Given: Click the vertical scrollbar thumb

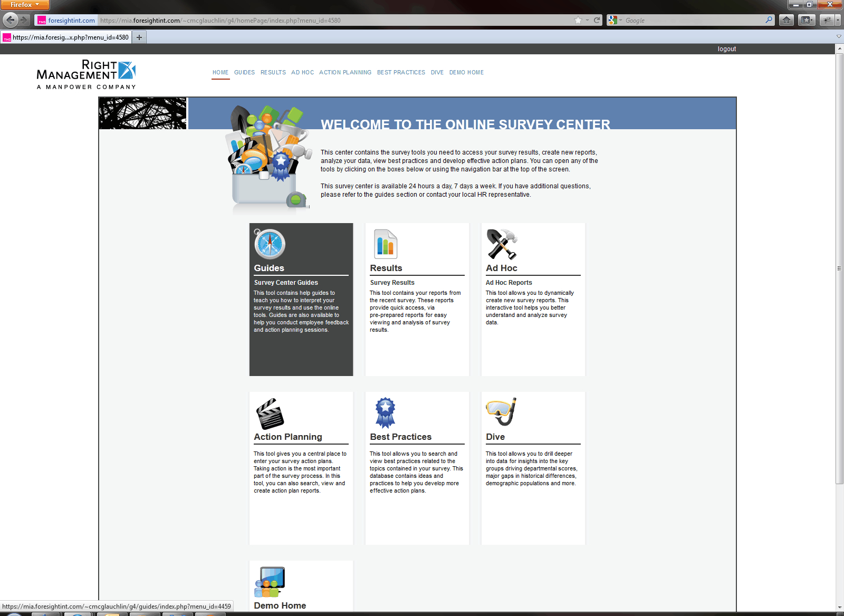Looking at the screenshot, I should [x=839, y=268].
